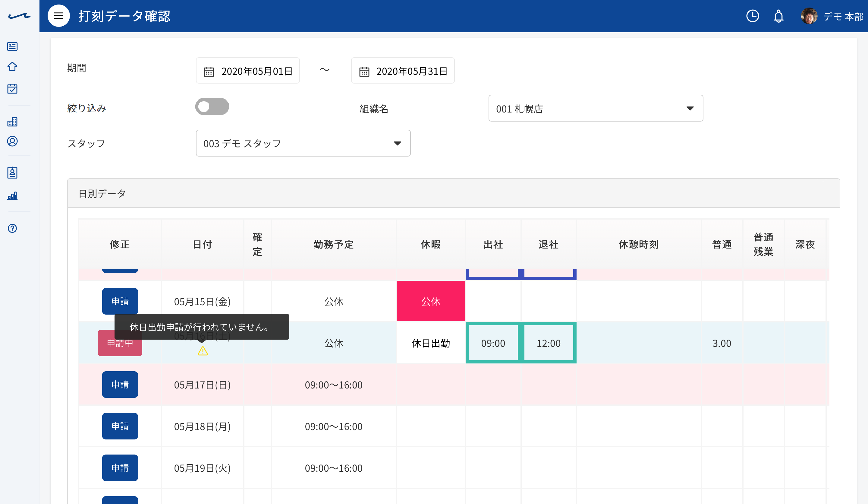Viewport: 868px width, 504px height.
Task: Click 公休 schedule cell for 05月16日 row
Action: [333, 343]
